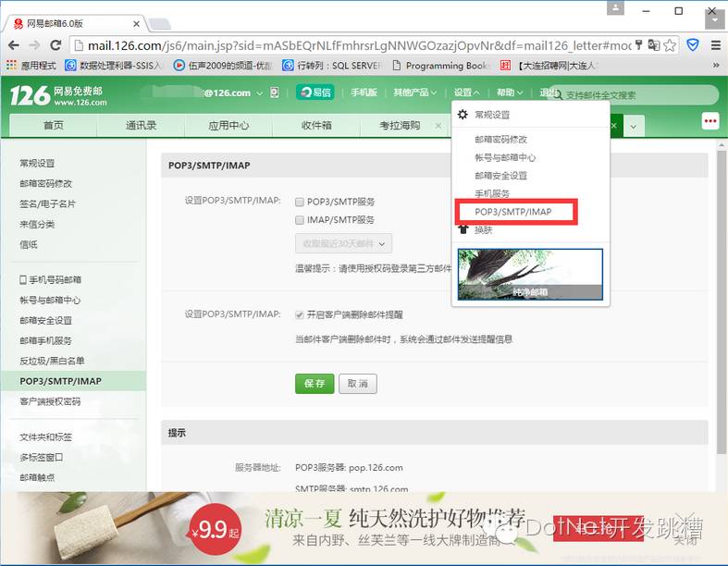The height and width of the screenshot is (566, 728).
Task: Select the 纯净邮箱 skin thumbnail
Action: point(530,275)
